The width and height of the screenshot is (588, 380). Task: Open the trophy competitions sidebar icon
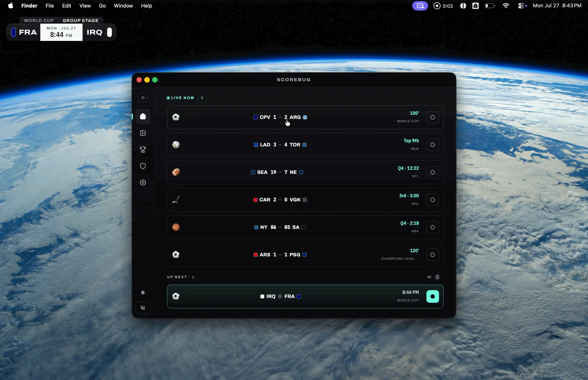143,150
